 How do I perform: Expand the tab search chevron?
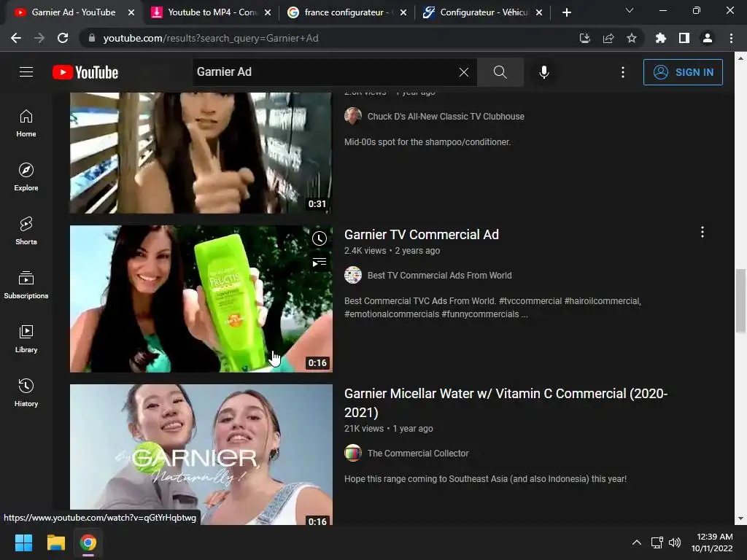[630, 10]
